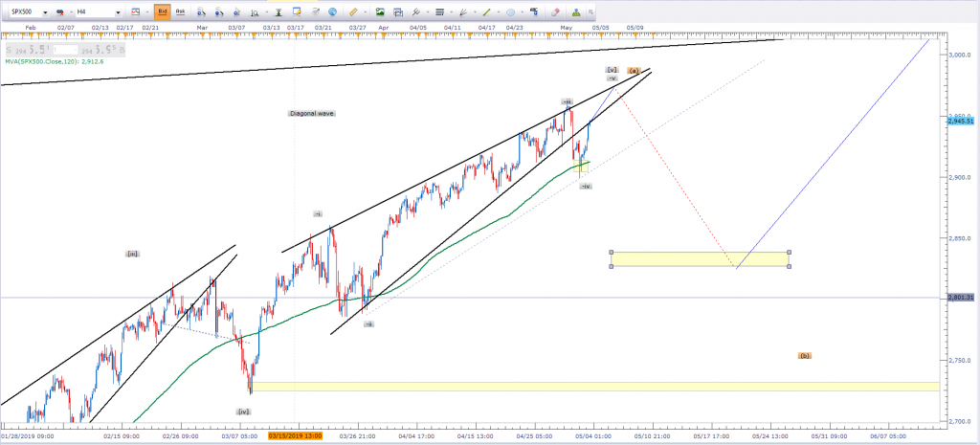Screen dimensions: 980x445
Task: Click the highlighted 03/15/2019 13:00 date marker
Action: coord(295,435)
